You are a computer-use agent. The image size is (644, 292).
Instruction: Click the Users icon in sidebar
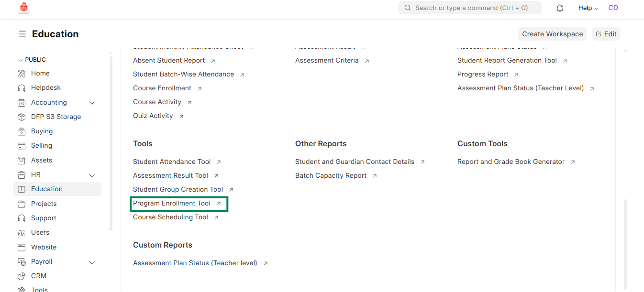coord(22,233)
